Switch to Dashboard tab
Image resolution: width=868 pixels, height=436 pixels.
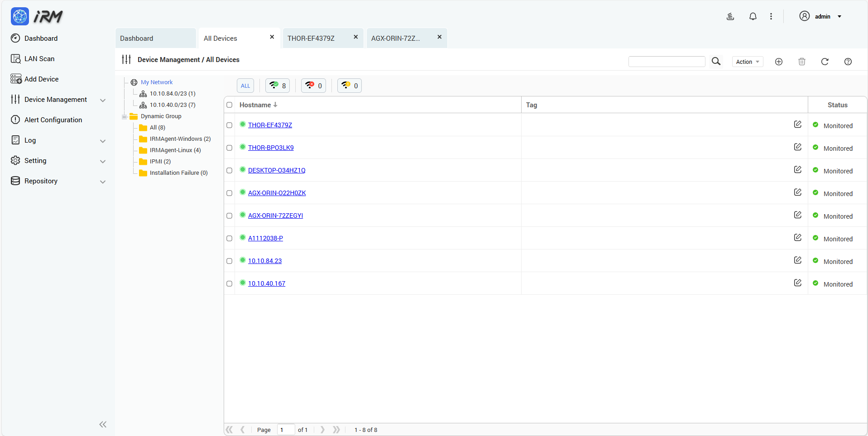click(155, 38)
